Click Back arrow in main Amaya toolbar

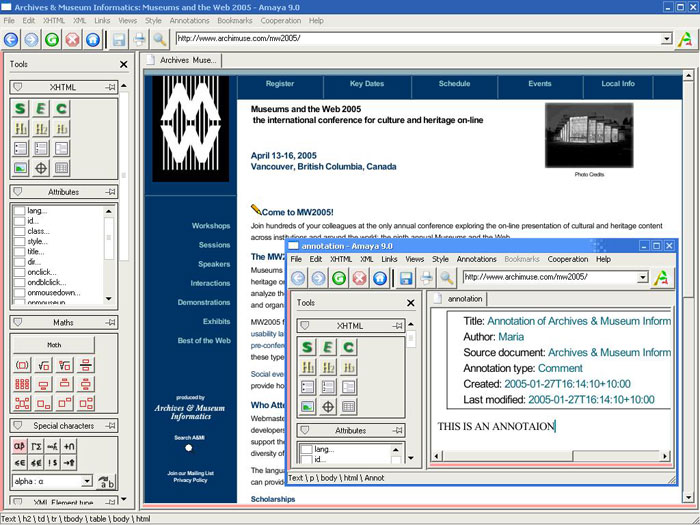tap(11, 39)
